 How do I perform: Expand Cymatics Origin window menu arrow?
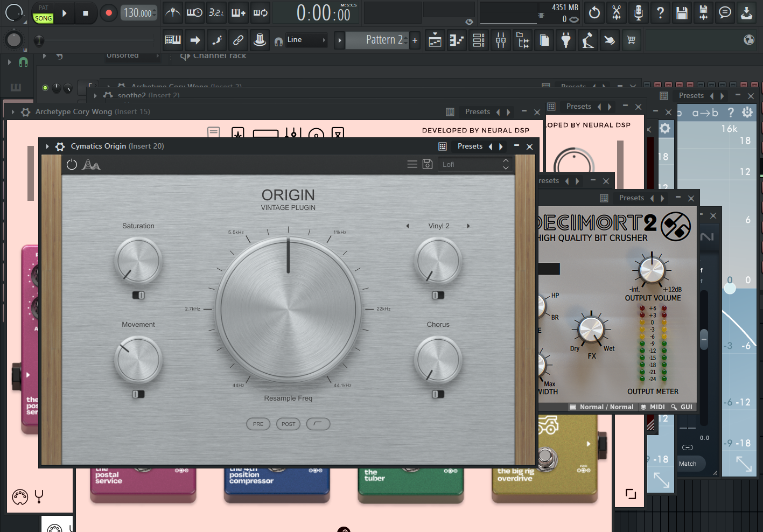tap(47, 146)
